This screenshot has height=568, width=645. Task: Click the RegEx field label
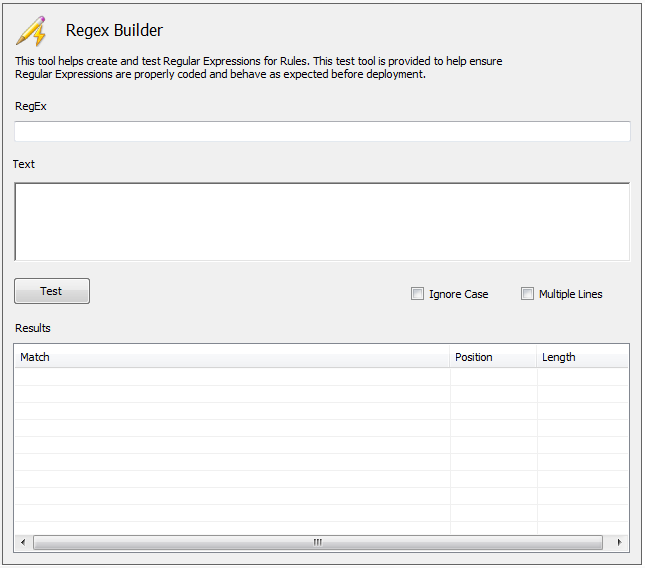tap(31, 106)
